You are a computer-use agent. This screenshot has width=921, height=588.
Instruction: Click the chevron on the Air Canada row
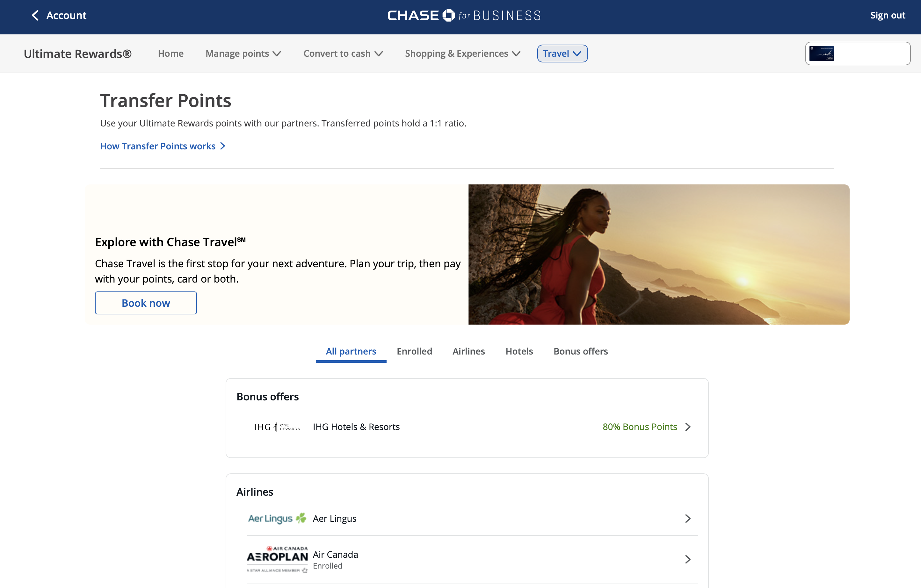click(x=688, y=559)
